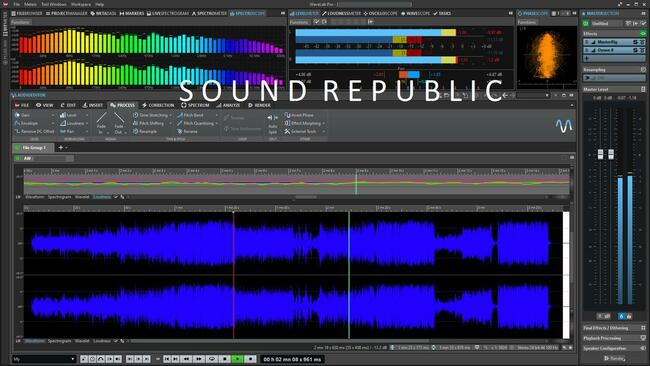Image resolution: width=650 pixels, height=366 pixels.
Task: Click the rewind transport button
Action: click(187, 359)
